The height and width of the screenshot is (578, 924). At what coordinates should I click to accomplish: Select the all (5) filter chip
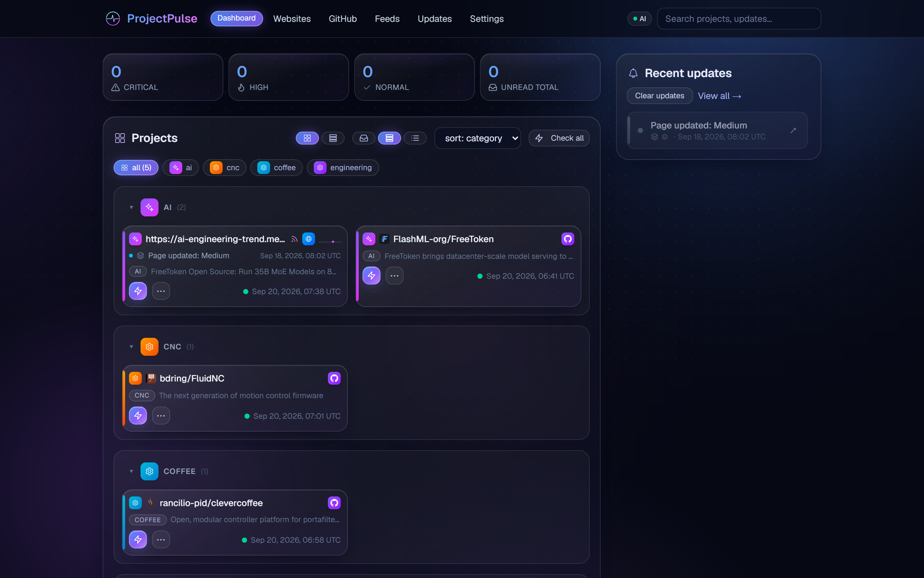tap(136, 167)
